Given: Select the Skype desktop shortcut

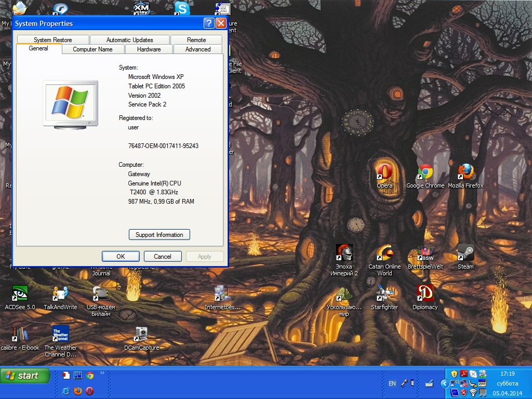Looking at the screenshot, I should pos(182,8).
